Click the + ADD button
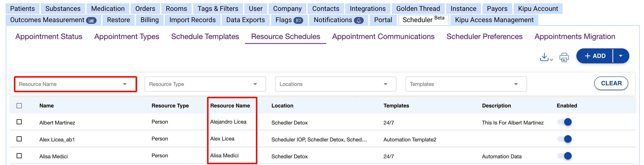Viewport: 644px width, 165px height. pyautogui.click(x=595, y=56)
